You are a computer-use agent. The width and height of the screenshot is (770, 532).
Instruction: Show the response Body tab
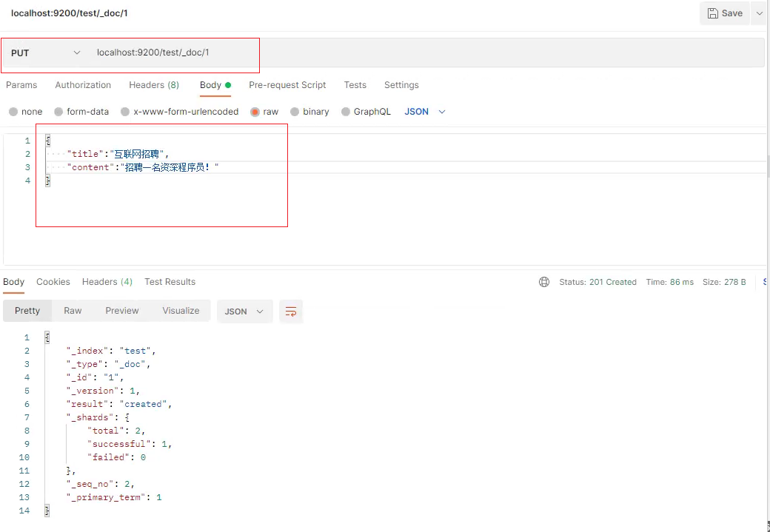click(14, 282)
